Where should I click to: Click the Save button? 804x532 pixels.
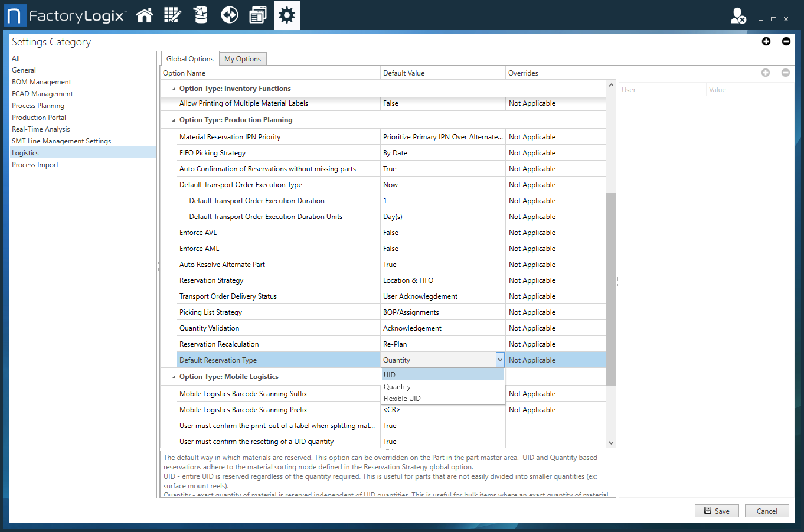717,511
